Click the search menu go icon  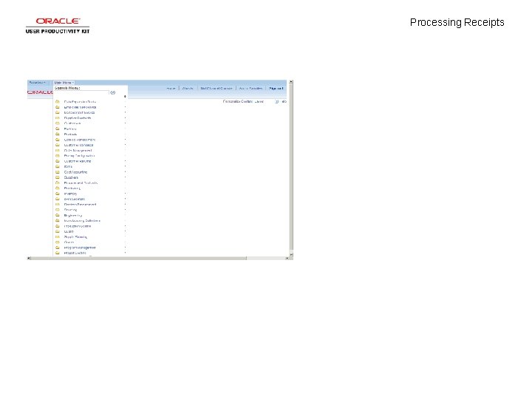click(112, 92)
